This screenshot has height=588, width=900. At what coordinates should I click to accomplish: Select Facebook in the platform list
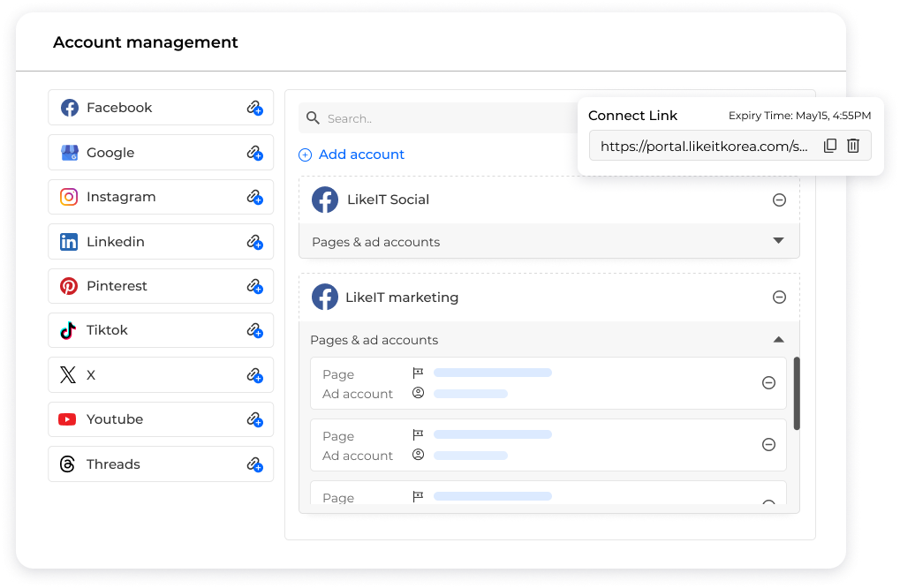tap(161, 108)
